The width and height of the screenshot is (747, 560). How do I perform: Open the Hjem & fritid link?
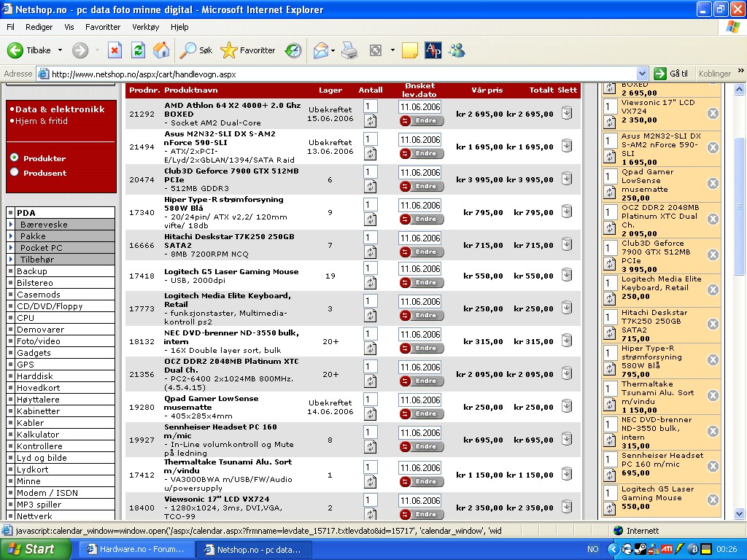[42, 121]
